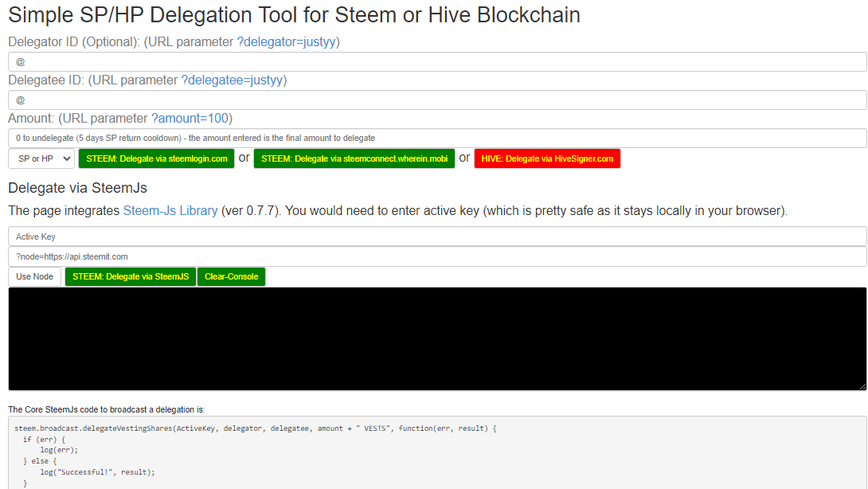This screenshot has height=489, width=868.
Task: Open the ?amount=100 link
Action: [190, 119]
